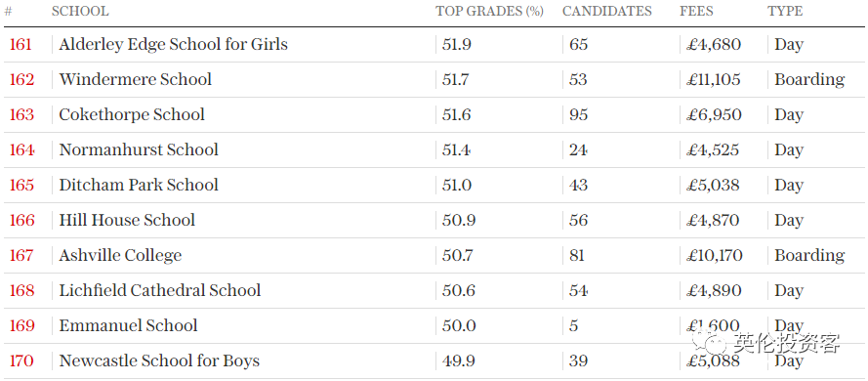Open Newcastle School for Boys entry
The width and height of the screenshot is (868, 381).
pyautogui.click(x=159, y=360)
